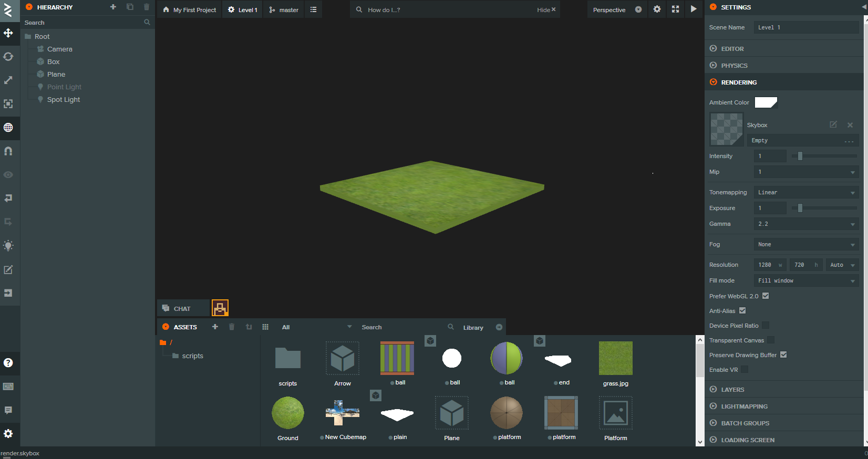
Task: Click the focus eye icon in sidebar
Action: (x=8, y=175)
